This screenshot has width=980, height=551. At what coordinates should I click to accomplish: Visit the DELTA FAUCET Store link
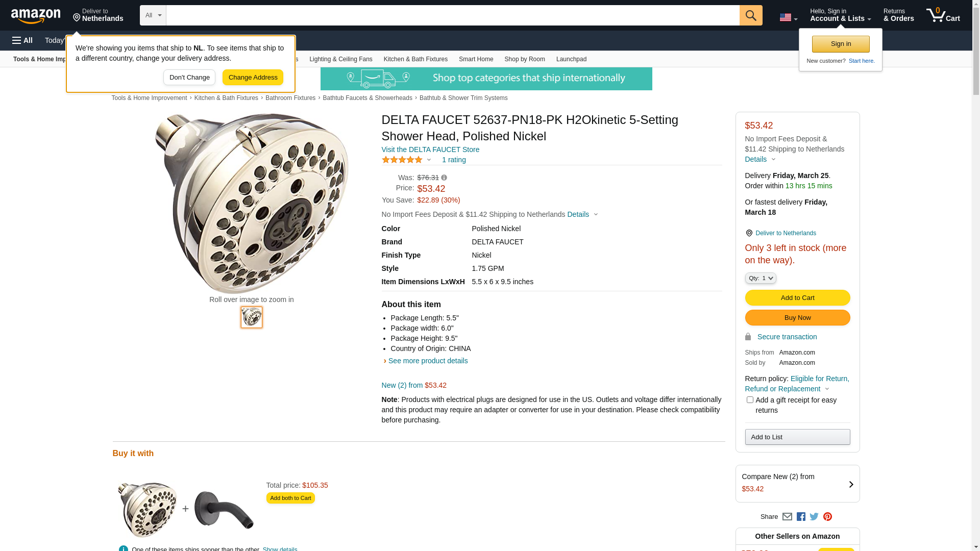click(x=430, y=149)
